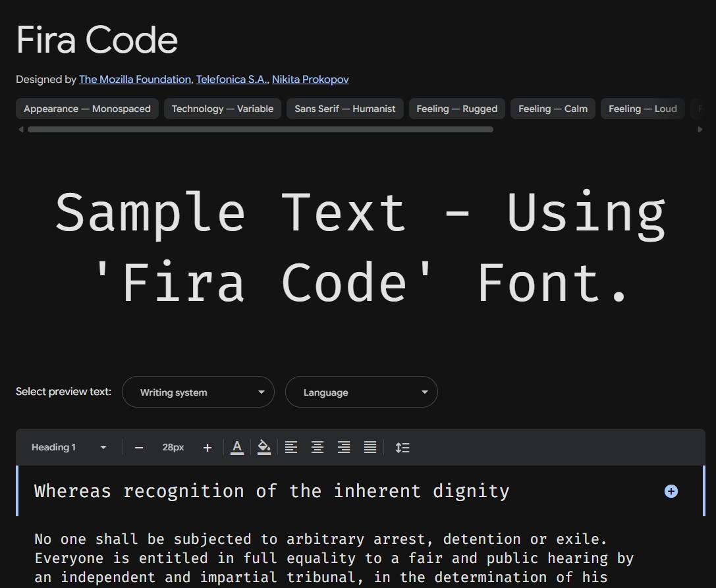The image size is (716, 588).
Task: Align text center
Action: (317, 447)
